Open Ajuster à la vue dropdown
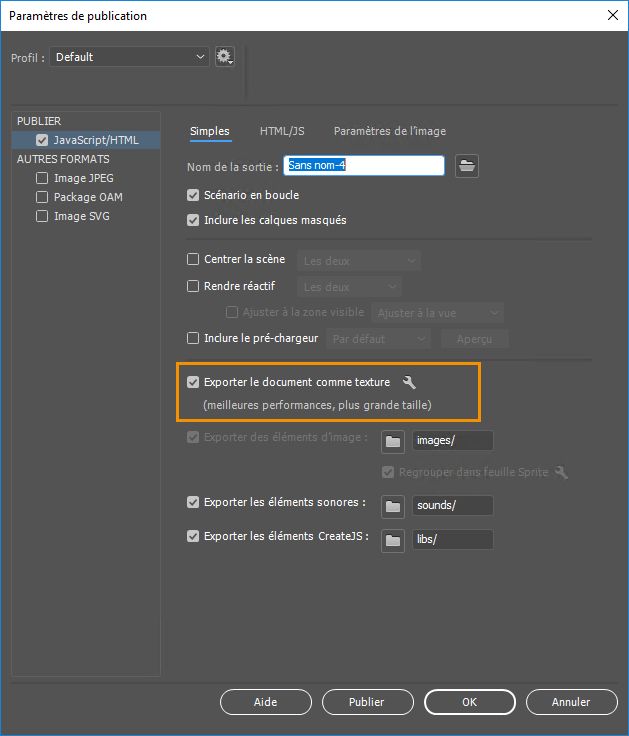The height and width of the screenshot is (736, 629). (x=437, y=313)
